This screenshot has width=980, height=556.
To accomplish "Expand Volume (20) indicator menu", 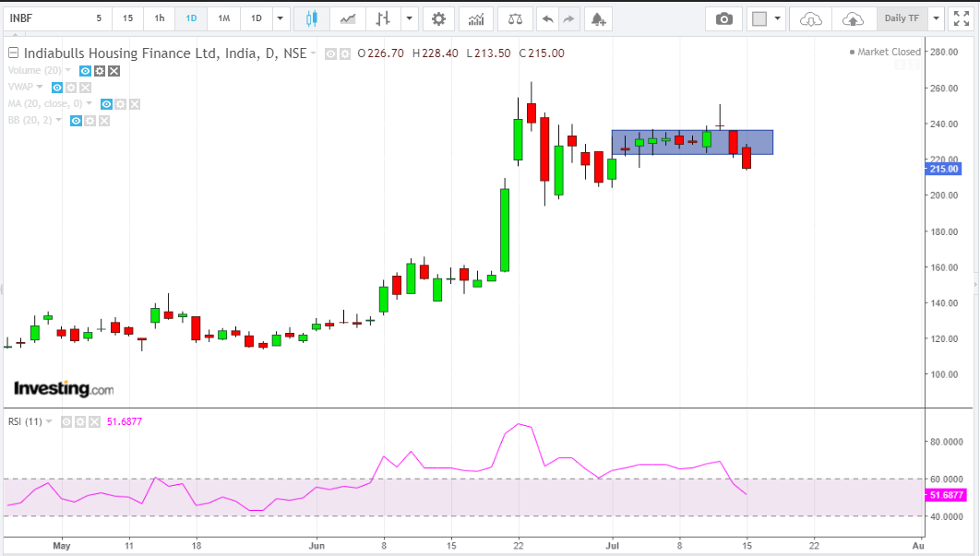I will click(x=68, y=70).
